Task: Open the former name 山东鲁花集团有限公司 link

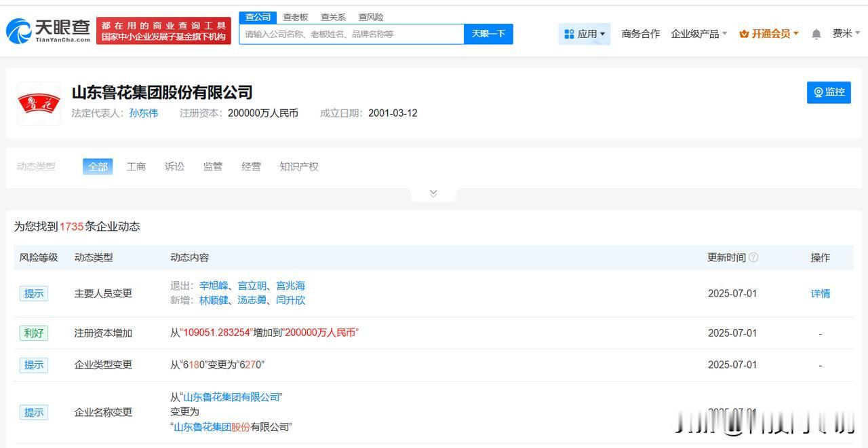Action: (231, 397)
